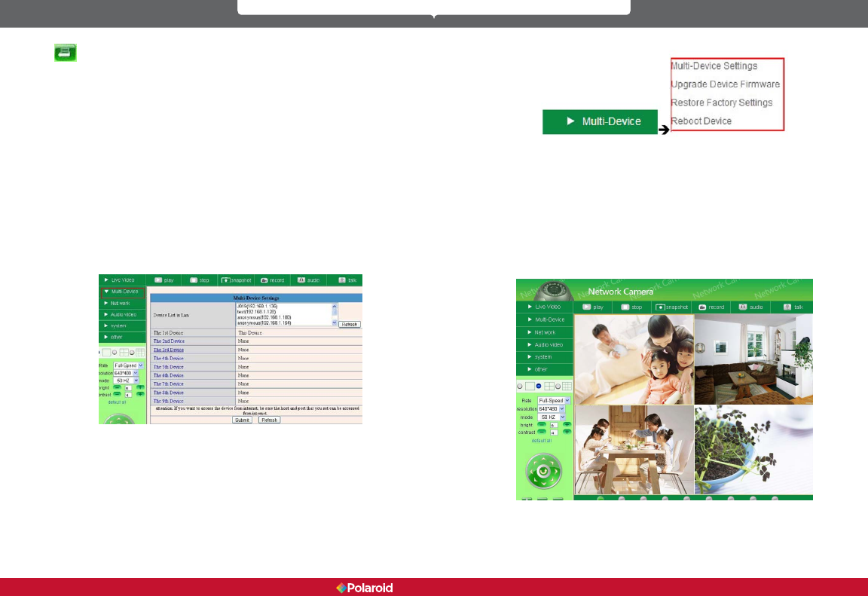
Task: Open The 3rd Device link
Action: point(168,350)
